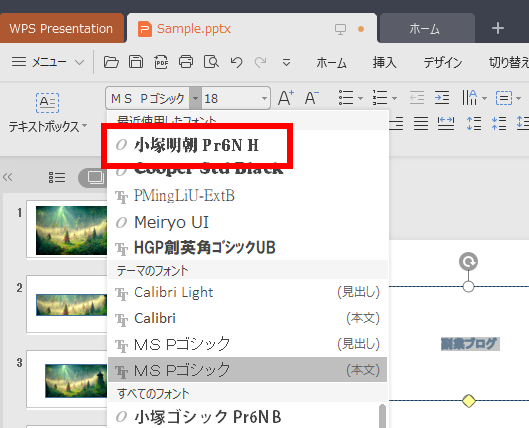Open Print Preview magnifier icon
Image resolution: width=529 pixels, height=428 pixels.
coord(211,62)
